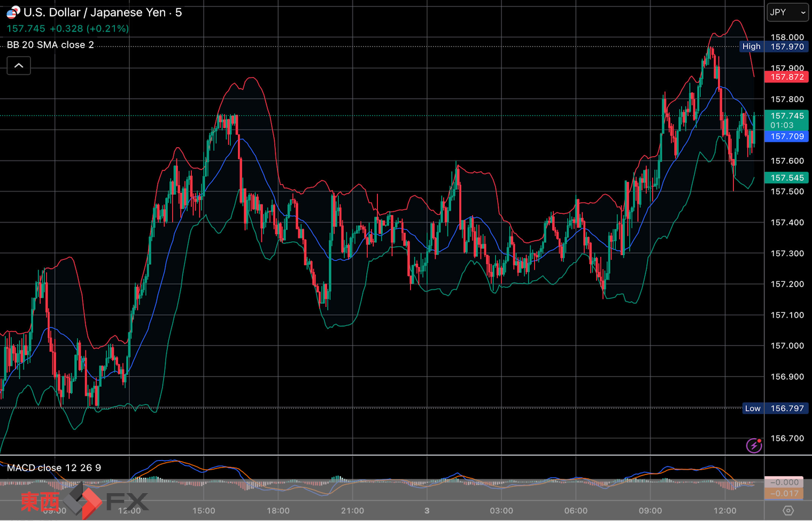812x521 pixels.
Task: Click the green 157.545 lower band label
Action: point(786,178)
